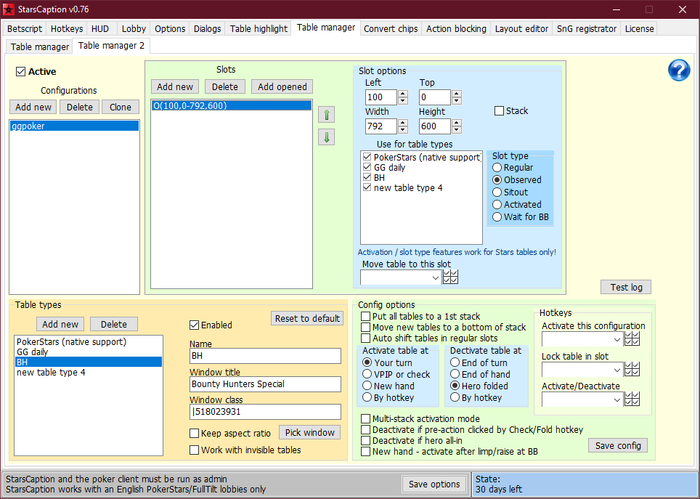700x499 pixels.
Task: Switch to the Layout editor tab
Action: tap(520, 28)
